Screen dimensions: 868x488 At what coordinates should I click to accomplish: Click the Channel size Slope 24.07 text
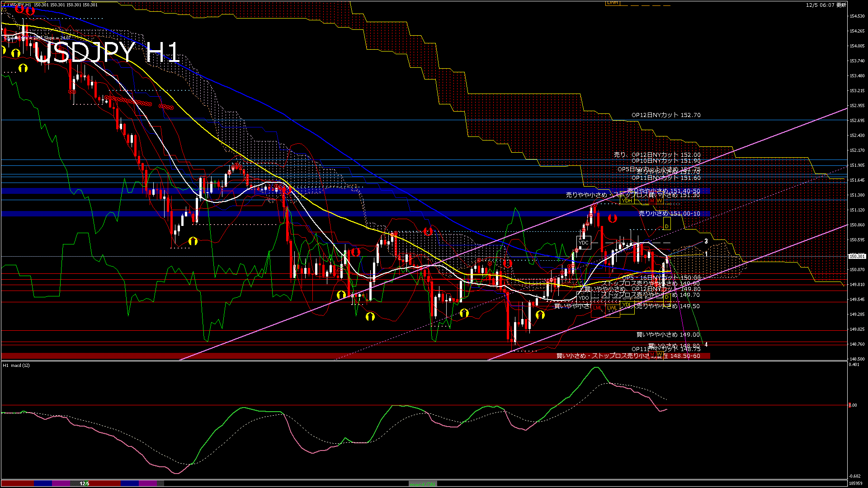click(x=38, y=38)
